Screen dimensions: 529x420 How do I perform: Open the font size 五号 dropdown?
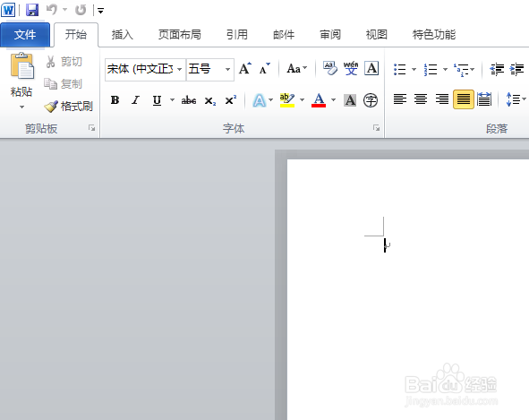click(x=227, y=69)
